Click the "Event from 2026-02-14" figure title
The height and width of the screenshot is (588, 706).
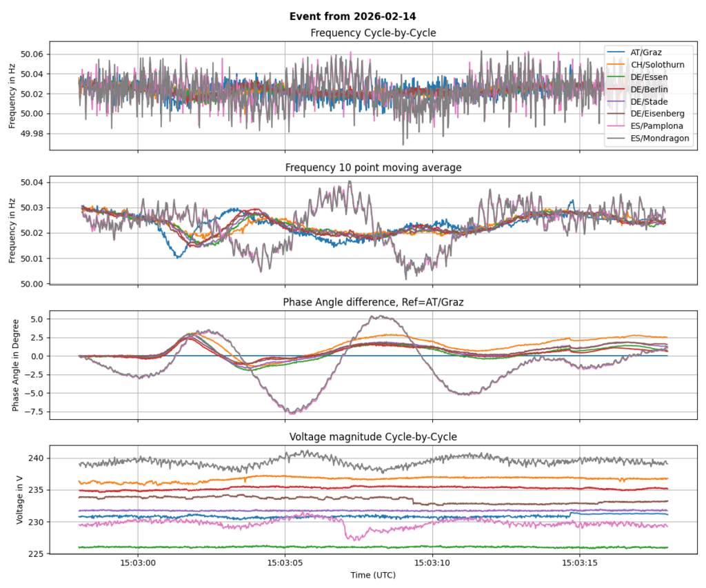352,16
